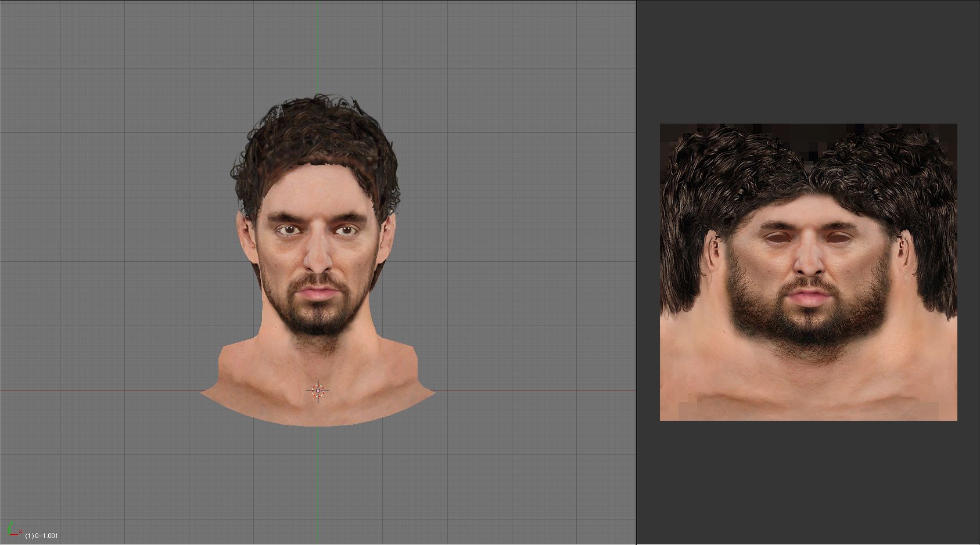This screenshot has height=545, width=980.
Task: Click the object info text "(1) 0-1.001"
Action: click(41, 536)
